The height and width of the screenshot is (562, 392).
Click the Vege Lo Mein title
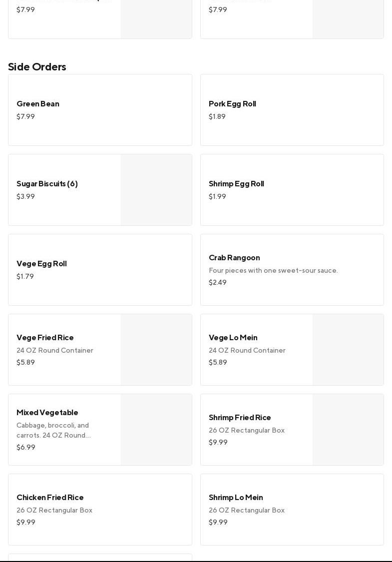click(233, 338)
